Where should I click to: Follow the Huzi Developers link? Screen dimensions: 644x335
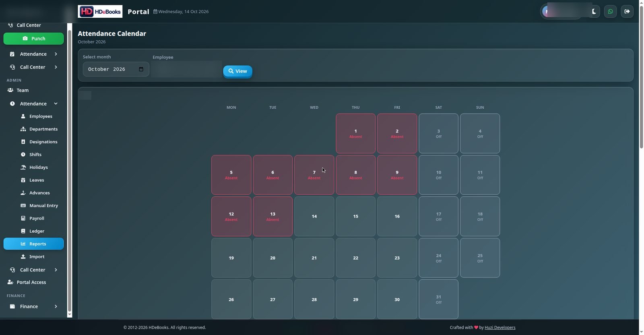coord(500,328)
